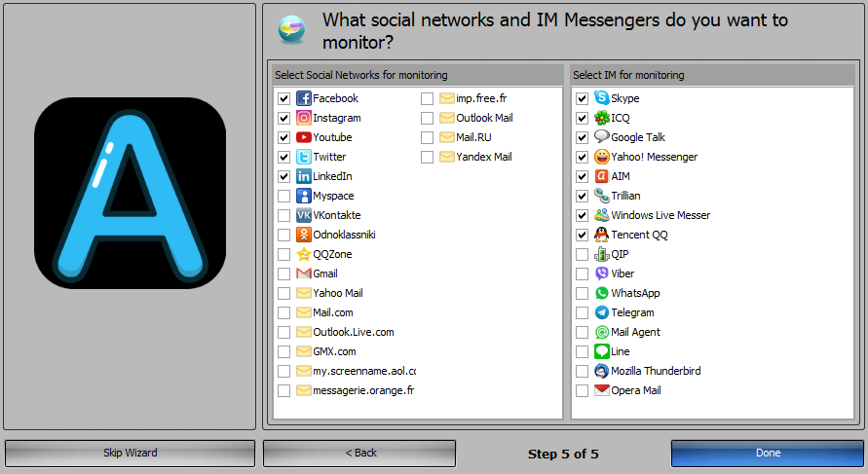Viewport: 868px width, 474px height.
Task: Click the Skip Wizard button
Action: [x=130, y=453]
